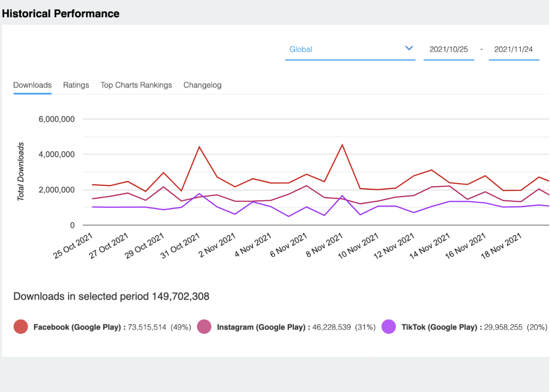Click the purple TikTok series marker
This screenshot has height=392, width=550.
click(x=389, y=326)
